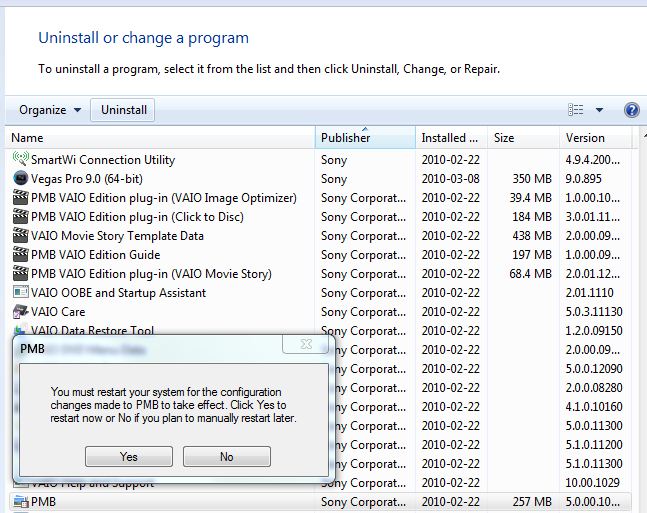Click the Sony publisher cell for SmartWi

[334, 160]
